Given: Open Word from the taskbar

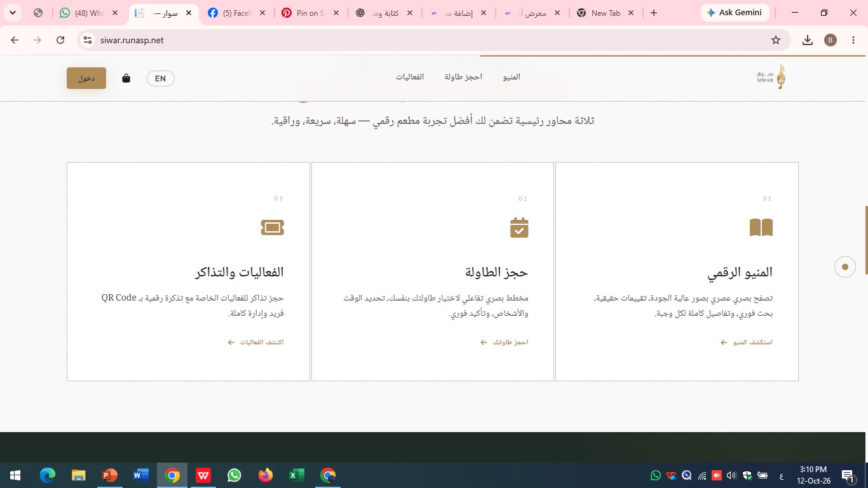Looking at the screenshot, I should coord(141,475).
